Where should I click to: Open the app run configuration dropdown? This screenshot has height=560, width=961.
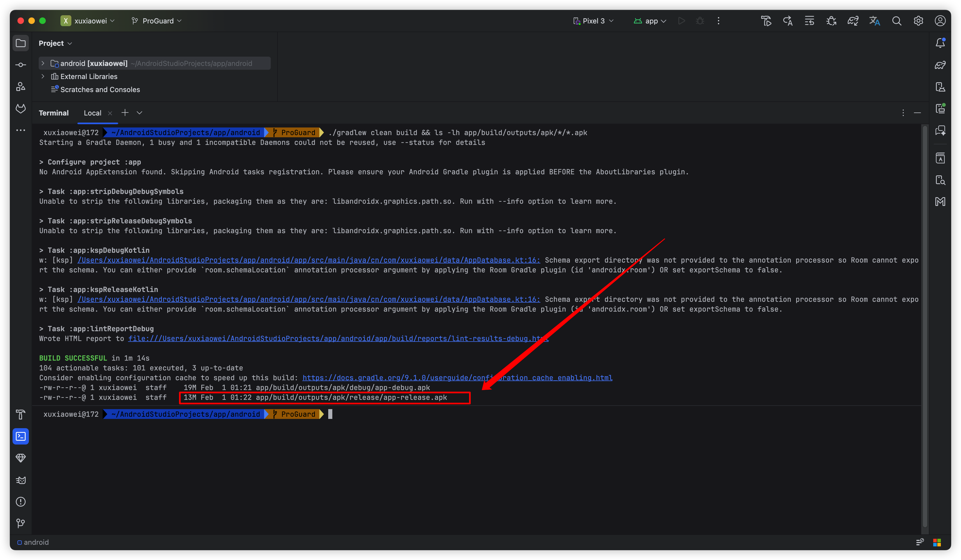(x=650, y=21)
